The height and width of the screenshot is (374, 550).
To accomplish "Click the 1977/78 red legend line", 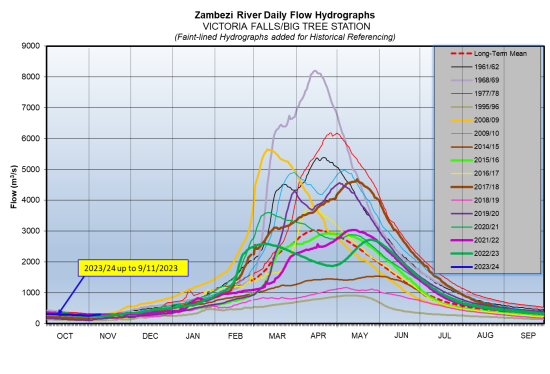I will [461, 94].
